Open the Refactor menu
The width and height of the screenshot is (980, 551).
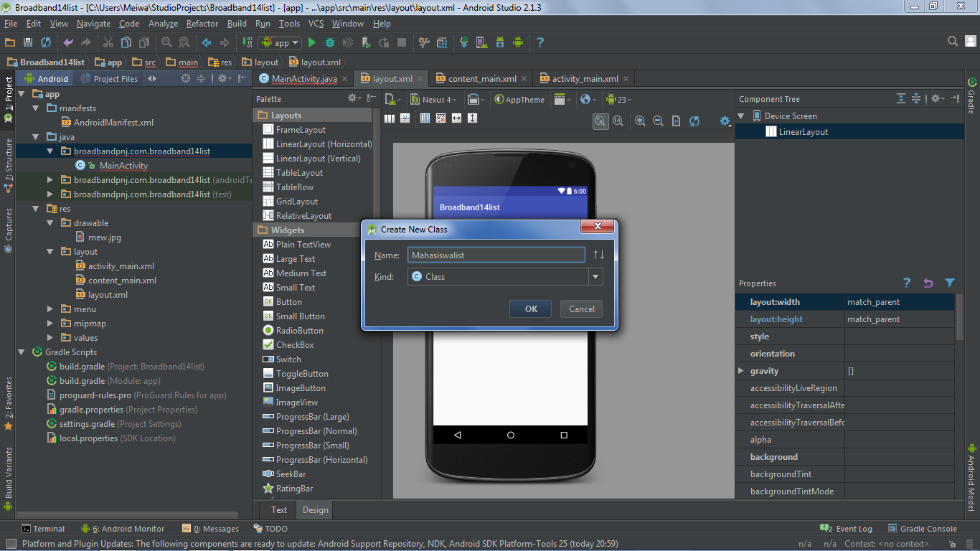tap(202, 24)
